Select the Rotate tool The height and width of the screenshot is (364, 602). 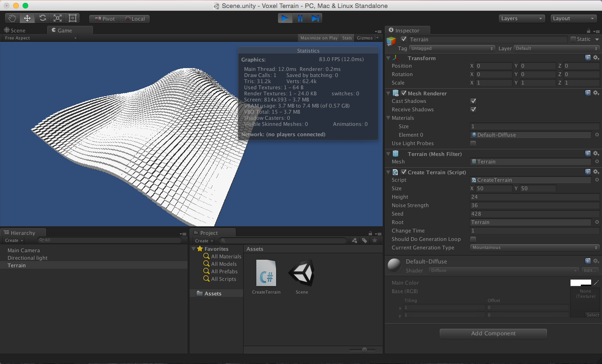point(42,18)
